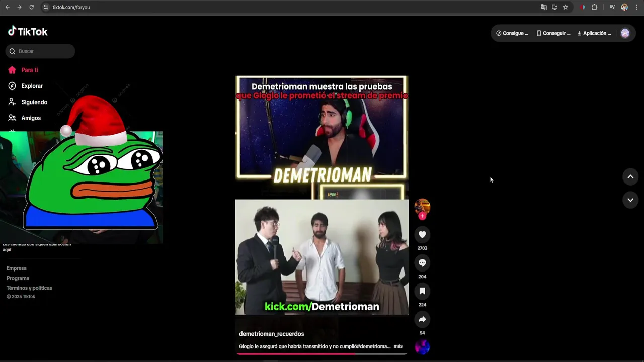The height and width of the screenshot is (362, 644).
Task: Expand the caption with más
Action: 398,346
